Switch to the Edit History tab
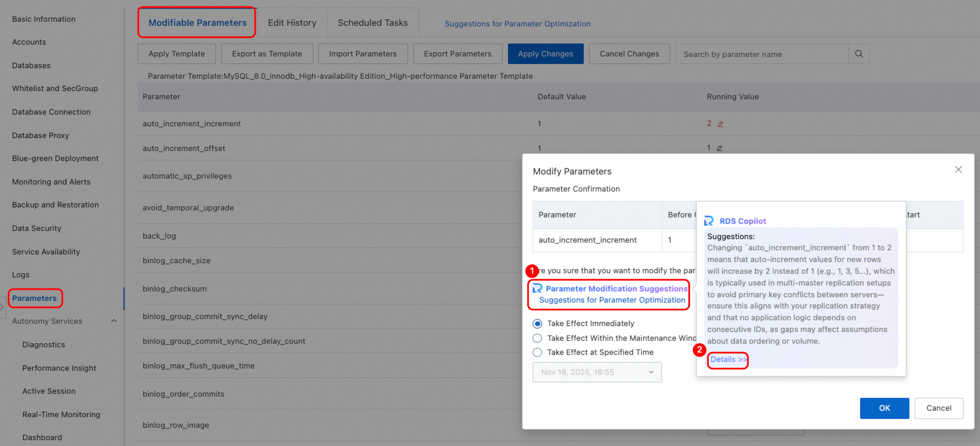980x446 pixels. click(x=292, y=23)
